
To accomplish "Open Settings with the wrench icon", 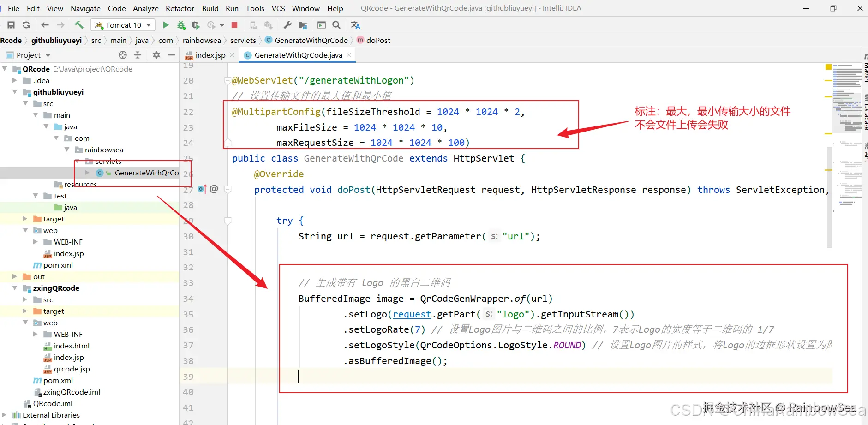I will 287,25.
